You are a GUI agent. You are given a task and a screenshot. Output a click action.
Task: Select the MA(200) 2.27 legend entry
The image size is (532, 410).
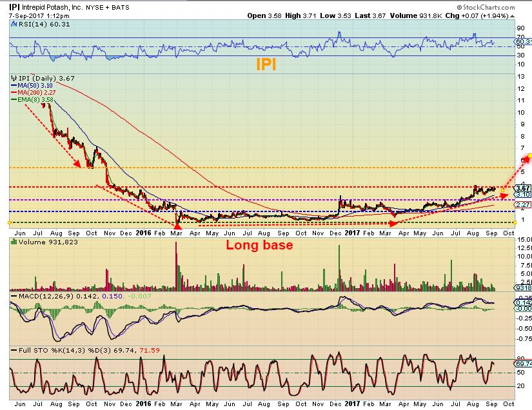pyautogui.click(x=37, y=93)
